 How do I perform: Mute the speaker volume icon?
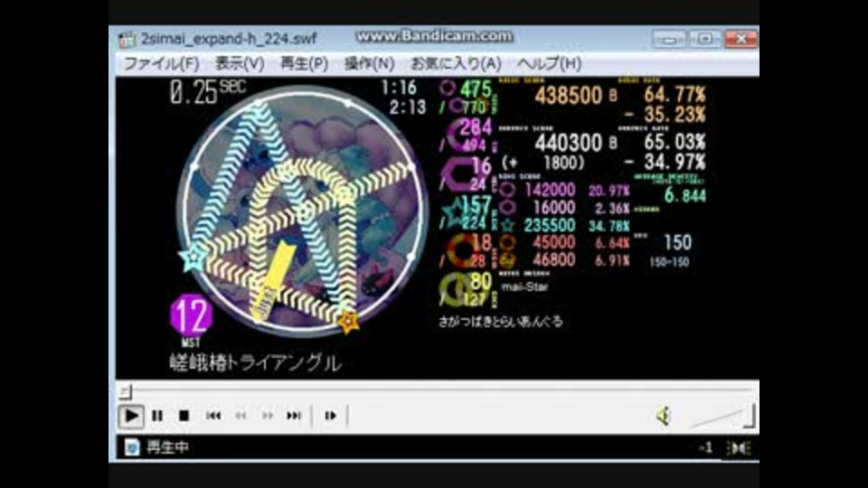663,416
